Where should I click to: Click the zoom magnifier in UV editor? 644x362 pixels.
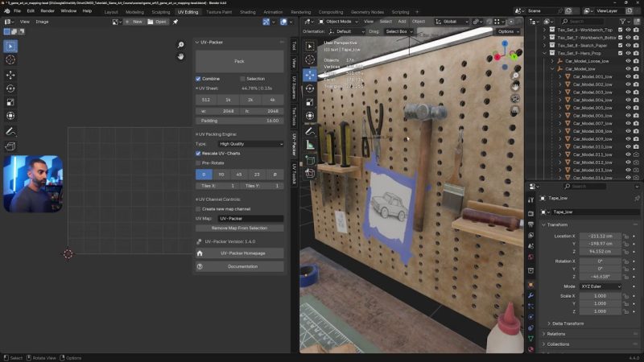click(181, 45)
